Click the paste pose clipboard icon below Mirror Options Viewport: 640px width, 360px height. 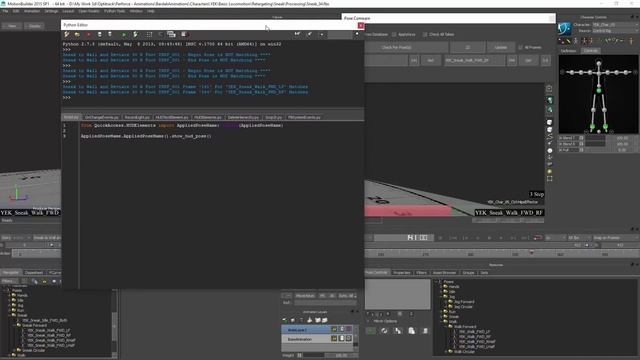(x=411, y=331)
